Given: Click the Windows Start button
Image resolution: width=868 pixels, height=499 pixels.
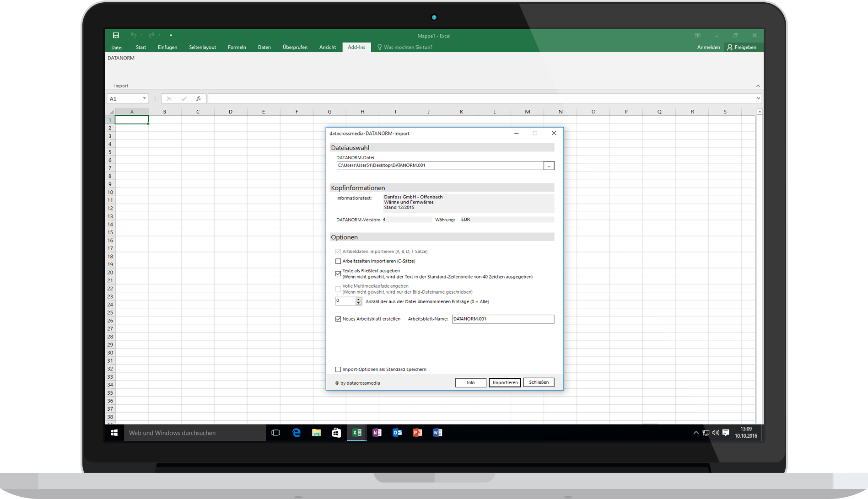Looking at the screenshot, I should pos(114,433).
